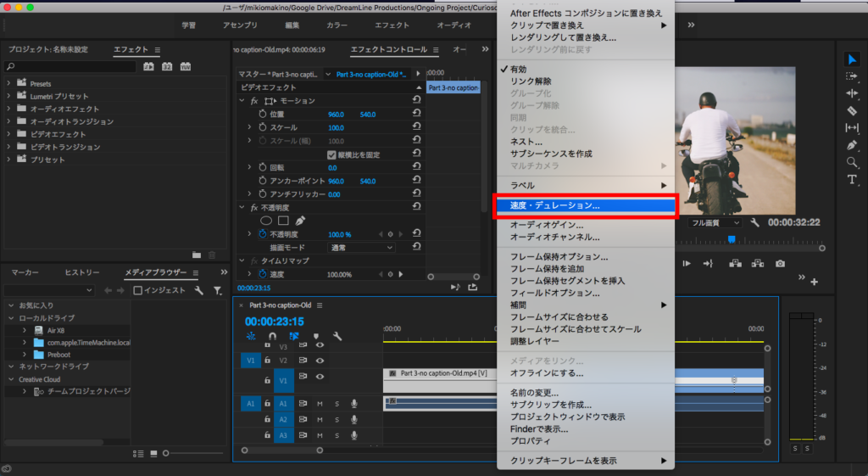The image size is (868, 476).
Task: Expand the 回転 property
Action: pyautogui.click(x=250, y=167)
